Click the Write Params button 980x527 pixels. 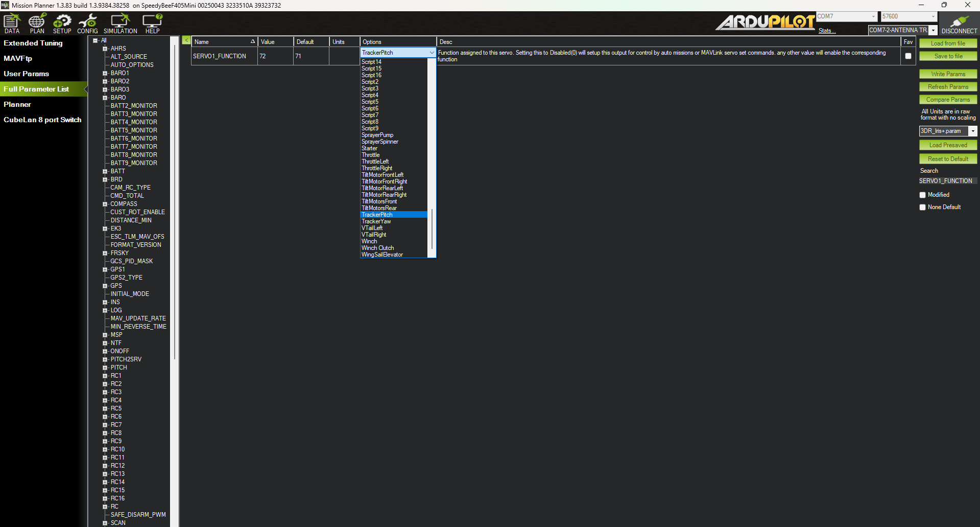coord(948,74)
